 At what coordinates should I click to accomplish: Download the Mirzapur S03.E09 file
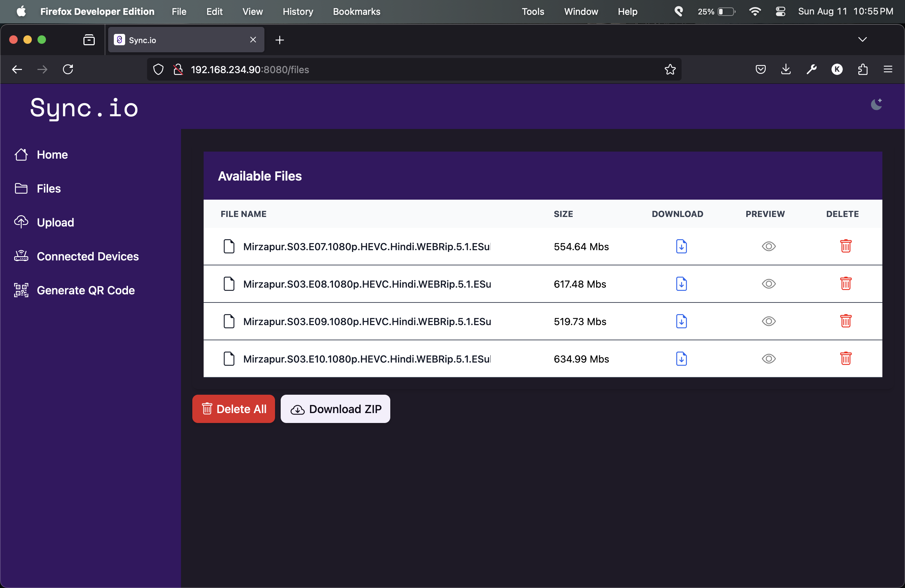[681, 321]
